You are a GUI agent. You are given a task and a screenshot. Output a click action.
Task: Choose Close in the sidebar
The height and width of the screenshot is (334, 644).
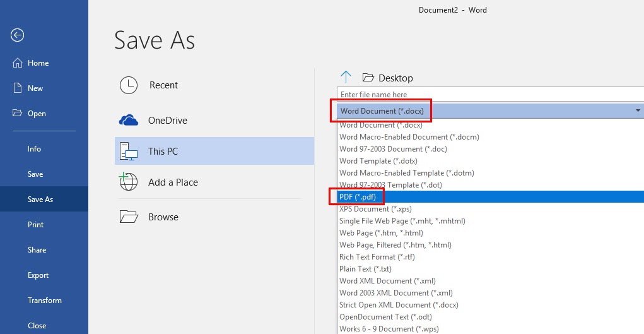[x=44, y=325]
